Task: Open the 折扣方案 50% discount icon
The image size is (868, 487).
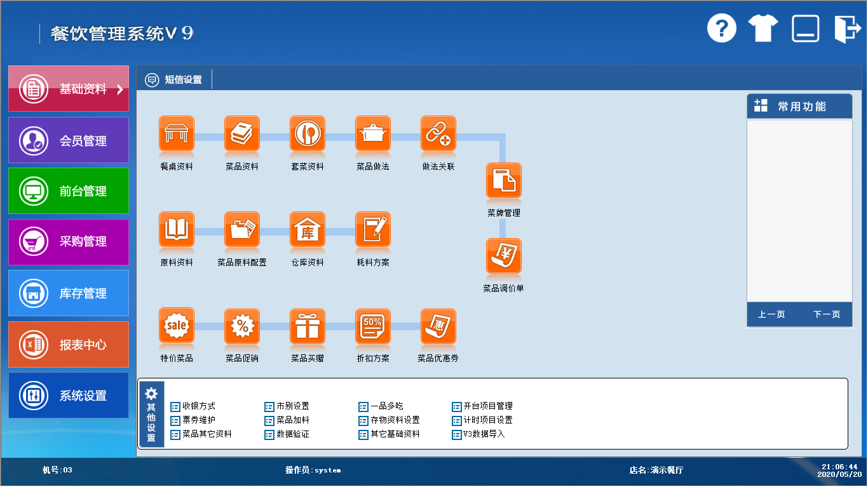Action: [373, 326]
